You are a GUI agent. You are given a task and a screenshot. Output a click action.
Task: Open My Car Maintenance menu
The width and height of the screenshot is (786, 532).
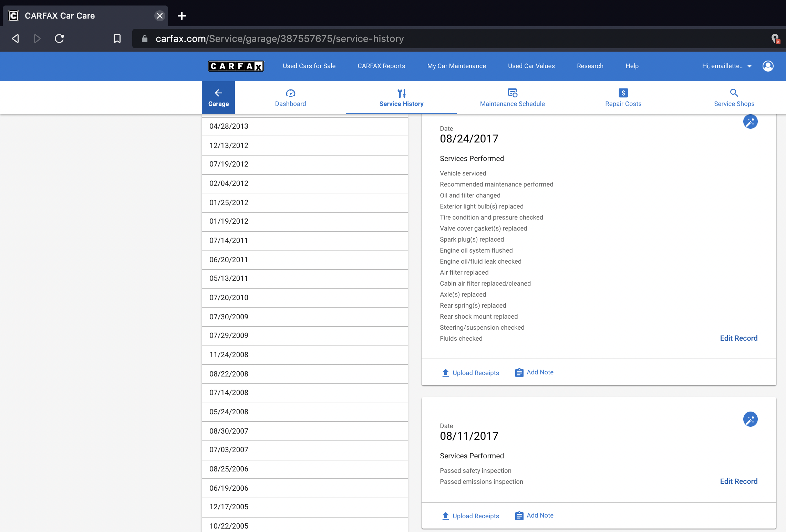456,66
